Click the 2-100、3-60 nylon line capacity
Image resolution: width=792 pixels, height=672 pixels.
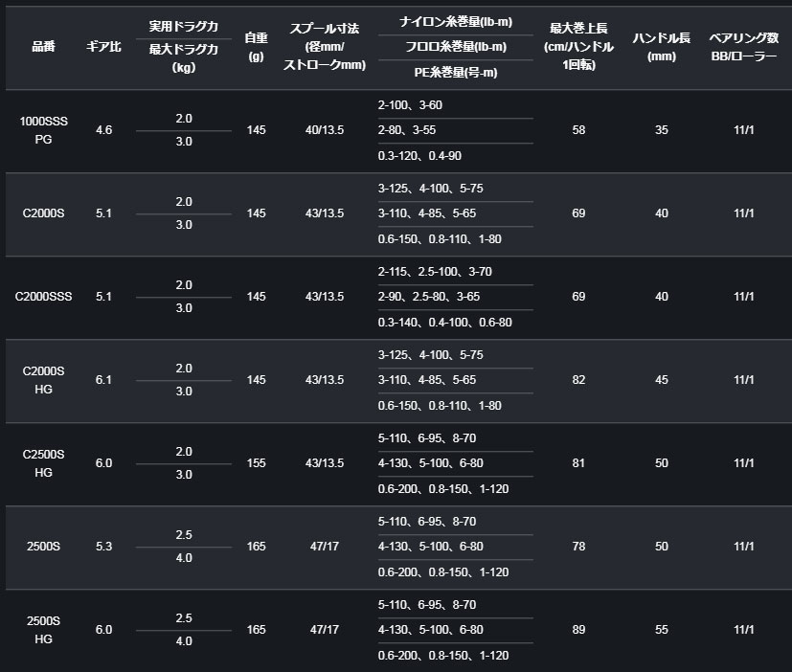click(410, 103)
